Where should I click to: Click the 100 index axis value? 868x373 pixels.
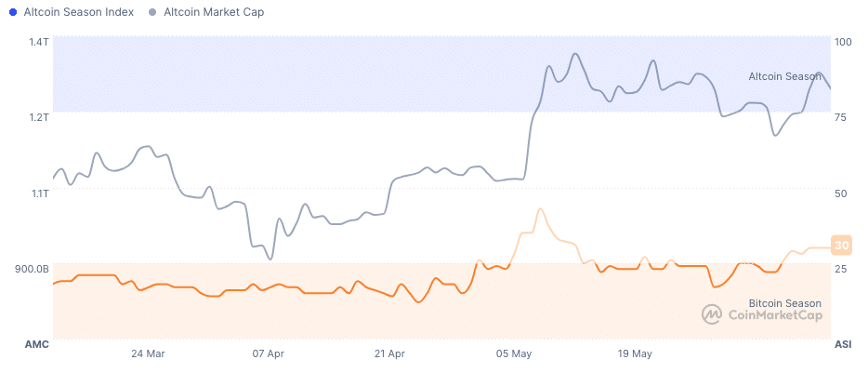pos(843,42)
